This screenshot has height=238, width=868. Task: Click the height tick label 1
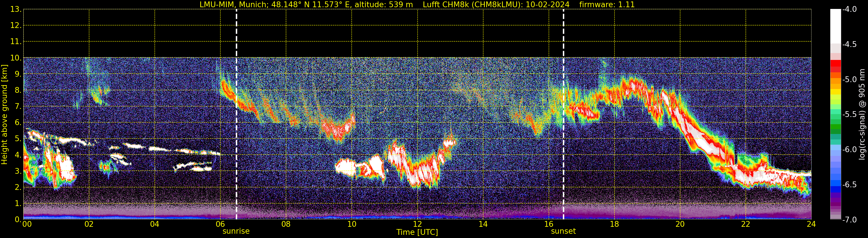coord(18,204)
